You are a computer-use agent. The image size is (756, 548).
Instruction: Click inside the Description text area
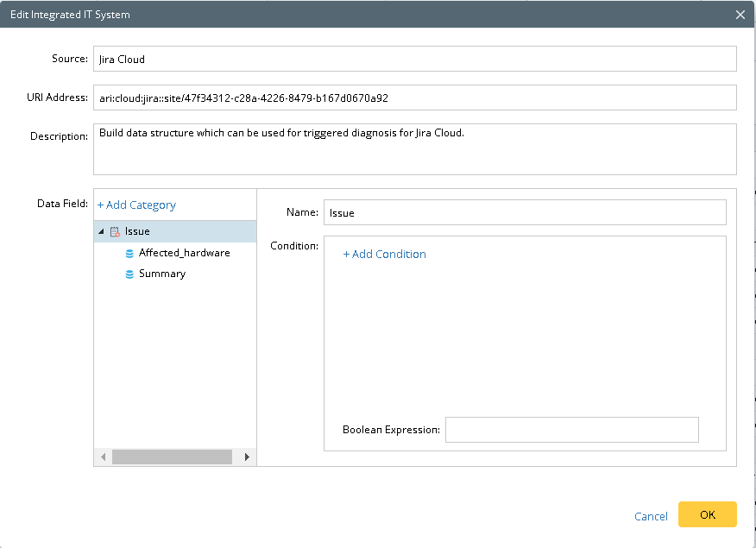[414, 147]
